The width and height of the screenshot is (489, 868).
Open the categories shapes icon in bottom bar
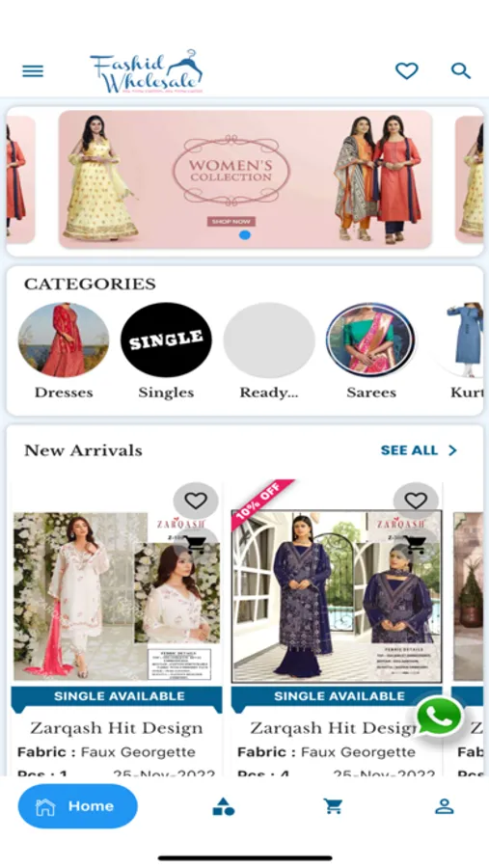point(223,806)
